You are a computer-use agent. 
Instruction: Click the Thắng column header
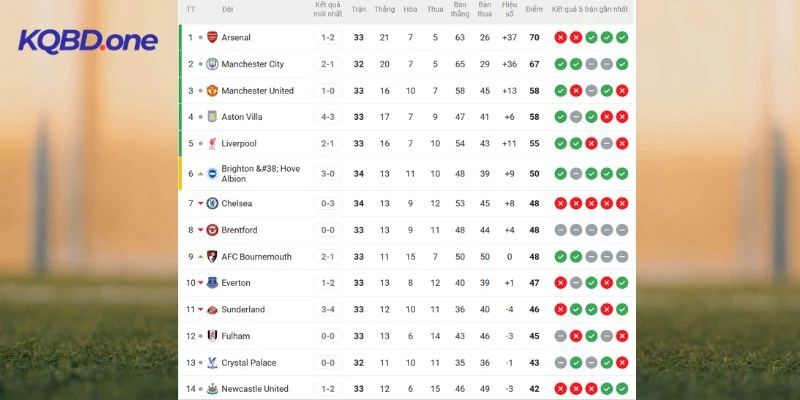(x=384, y=10)
